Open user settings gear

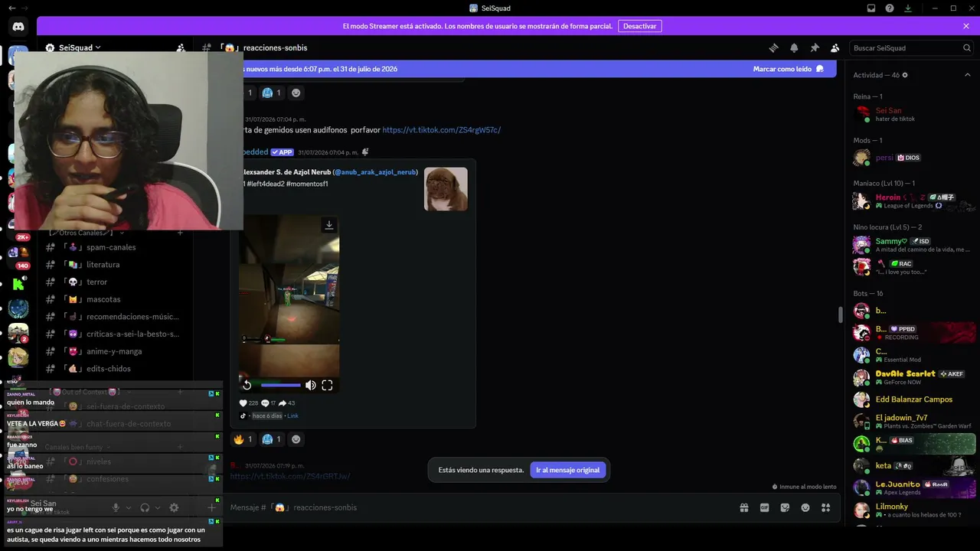click(174, 507)
